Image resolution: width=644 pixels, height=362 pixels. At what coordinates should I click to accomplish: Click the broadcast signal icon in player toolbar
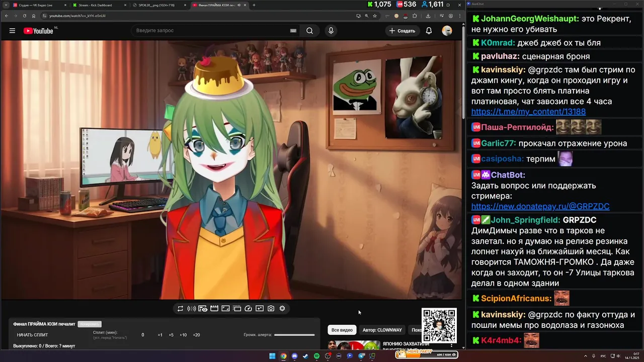click(x=191, y=309)
